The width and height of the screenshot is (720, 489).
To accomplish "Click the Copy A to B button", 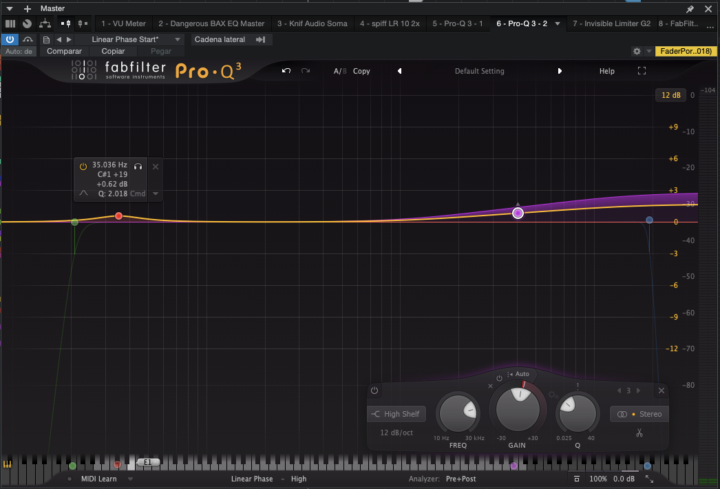I will pos(361,71).
